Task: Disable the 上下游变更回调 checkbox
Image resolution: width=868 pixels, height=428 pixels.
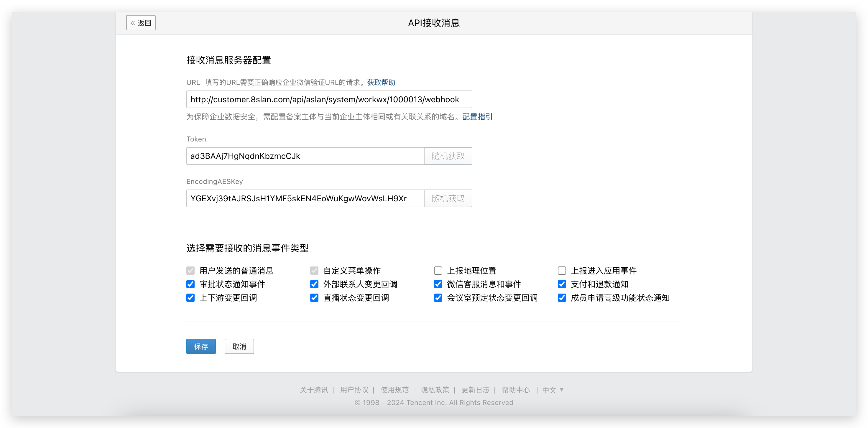Action: pos(190,298)
